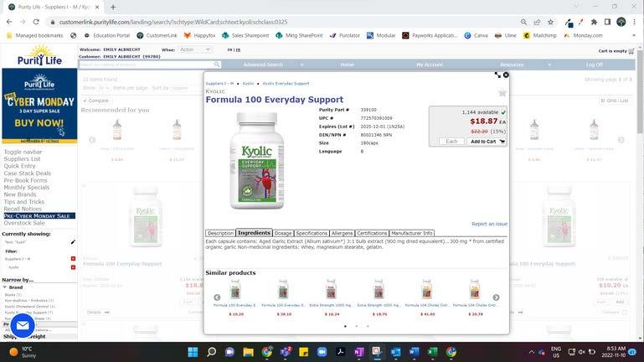This screenshot has width=644, height=362.
Task: Open Case Stack Deals
Action: 28,173
